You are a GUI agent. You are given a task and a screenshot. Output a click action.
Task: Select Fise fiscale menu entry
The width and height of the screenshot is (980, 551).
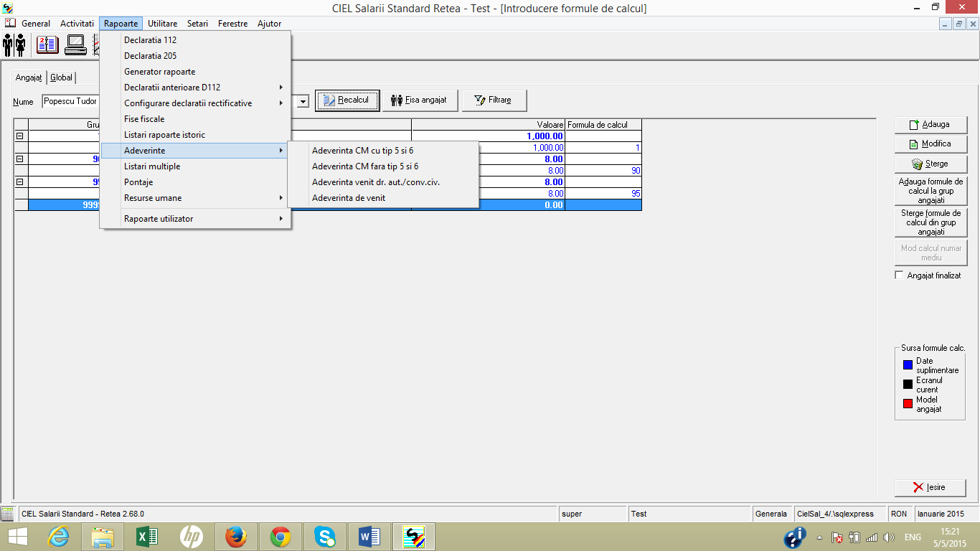point(196,119)
